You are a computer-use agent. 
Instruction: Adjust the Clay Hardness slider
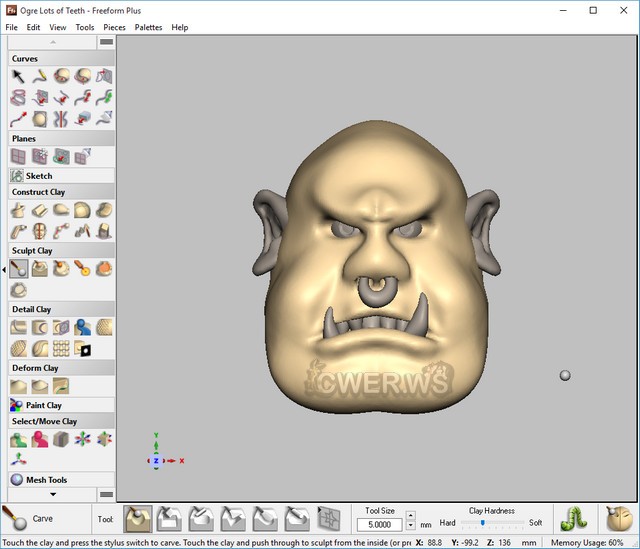click(482, 523)
